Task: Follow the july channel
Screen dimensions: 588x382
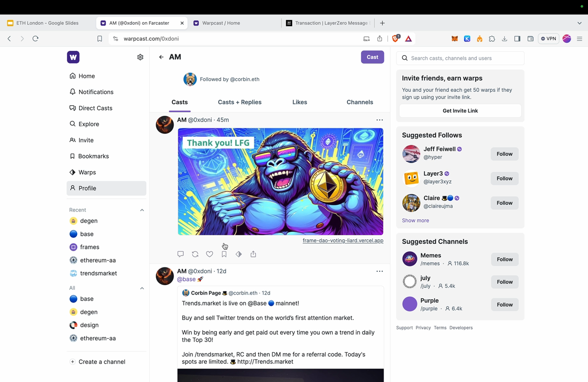Action: point(504,282)
